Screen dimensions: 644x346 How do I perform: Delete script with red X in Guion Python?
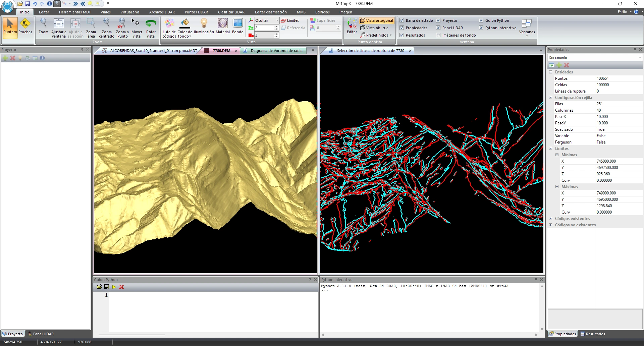point(121,287)
